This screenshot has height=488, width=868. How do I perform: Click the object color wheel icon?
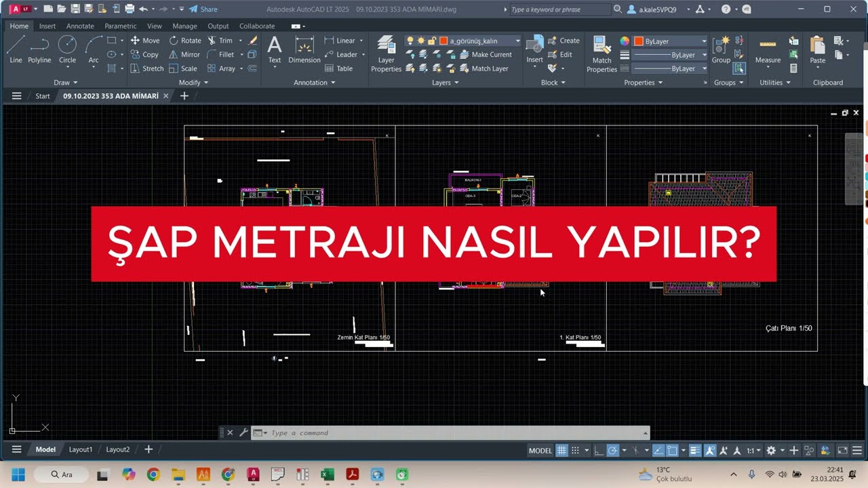625,41
